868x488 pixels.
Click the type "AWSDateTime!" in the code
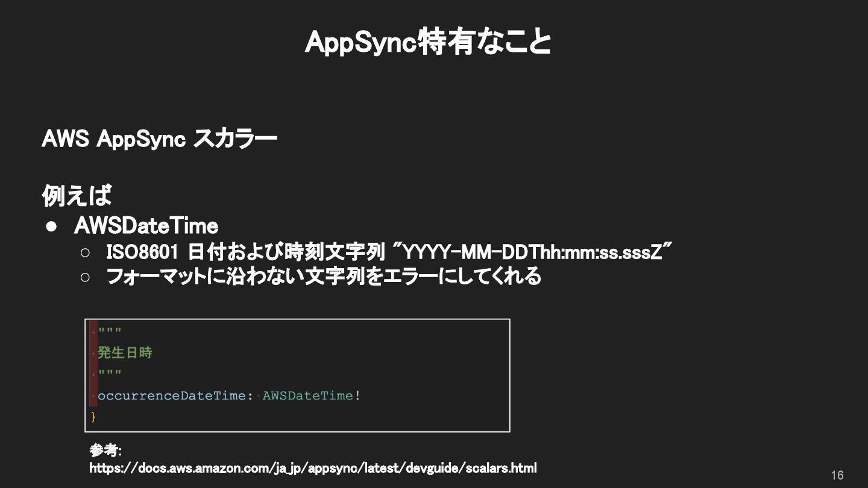tap(312, 396)
